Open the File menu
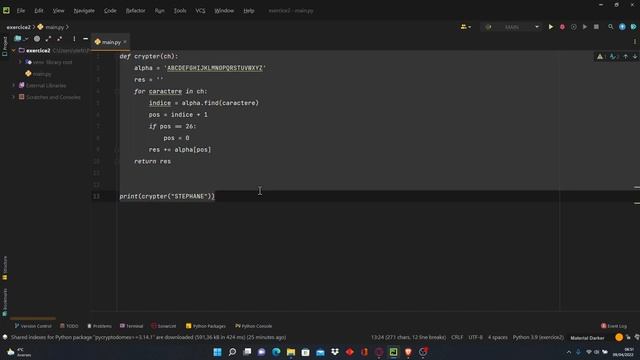640x360 pixels. (21, 11)
